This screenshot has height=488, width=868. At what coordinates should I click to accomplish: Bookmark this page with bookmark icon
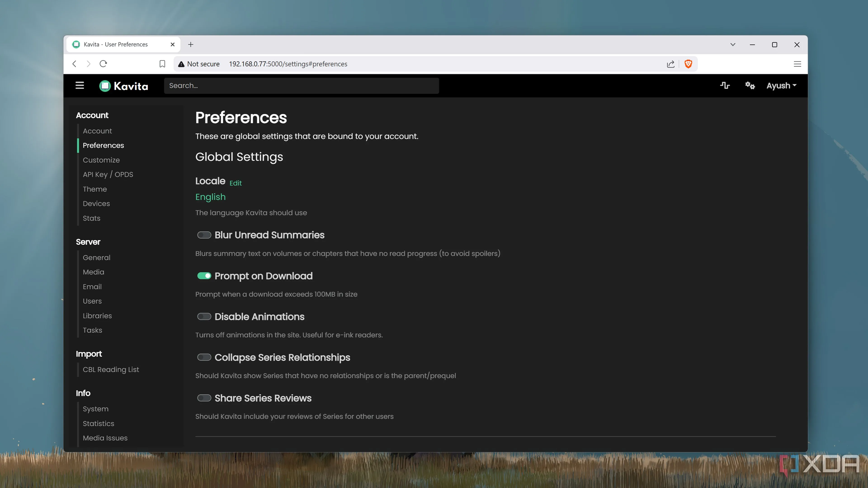[x=162, y=64]
